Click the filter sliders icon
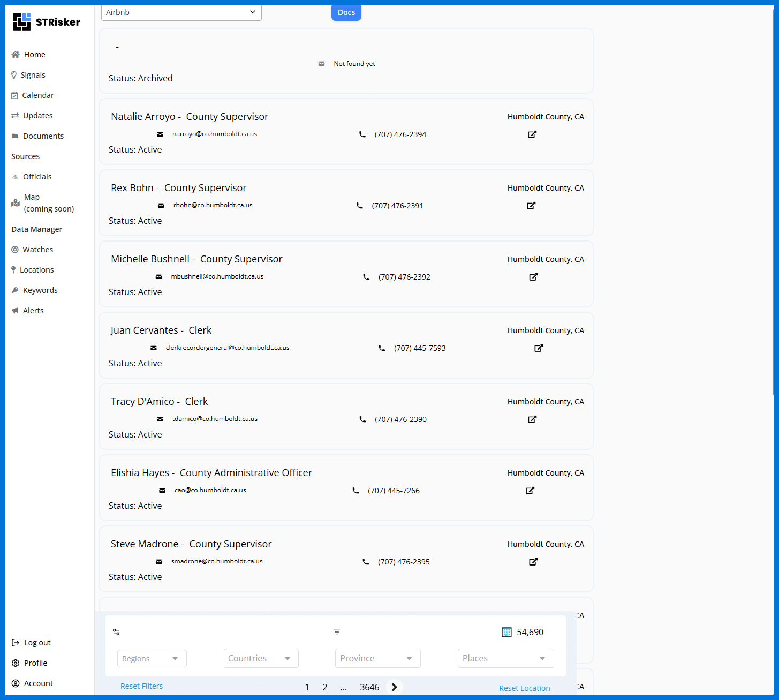This screenshot has width=779, height=700. [x=116, y=632]
